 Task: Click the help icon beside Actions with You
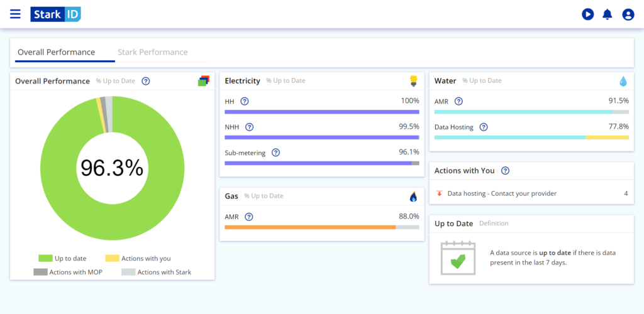(x=505, y=171)
